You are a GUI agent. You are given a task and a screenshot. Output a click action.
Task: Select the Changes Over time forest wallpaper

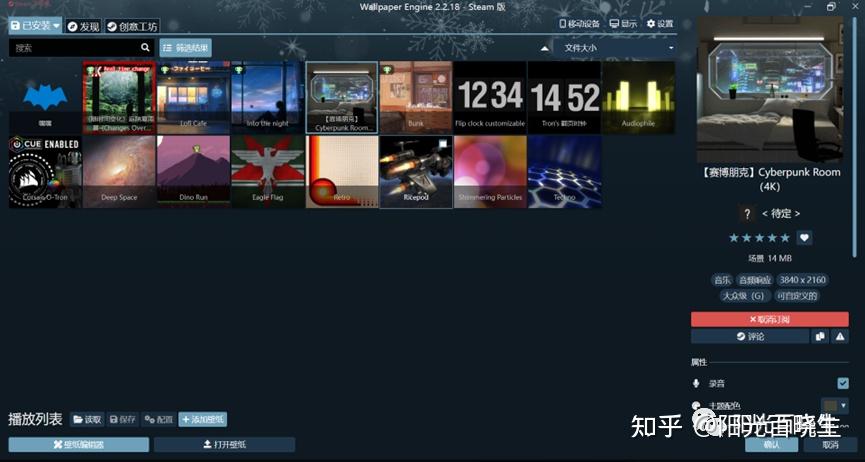(119, 97)
